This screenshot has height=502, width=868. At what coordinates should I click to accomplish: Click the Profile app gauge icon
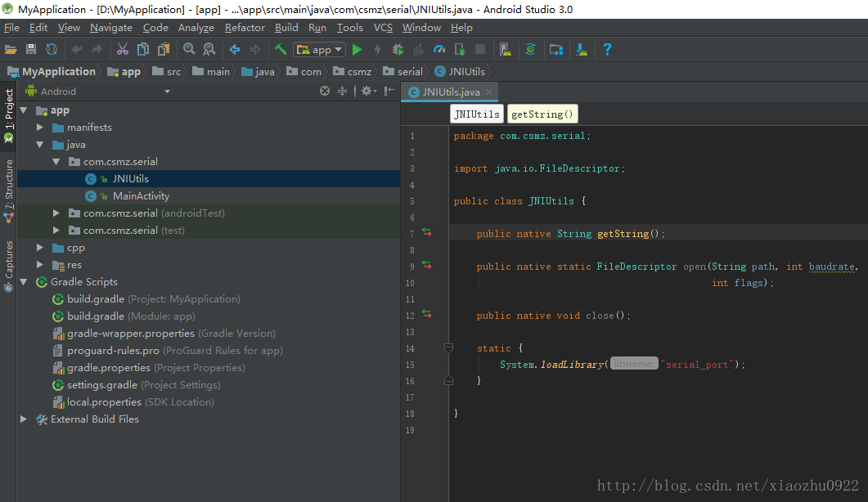(x=439, y=49)
